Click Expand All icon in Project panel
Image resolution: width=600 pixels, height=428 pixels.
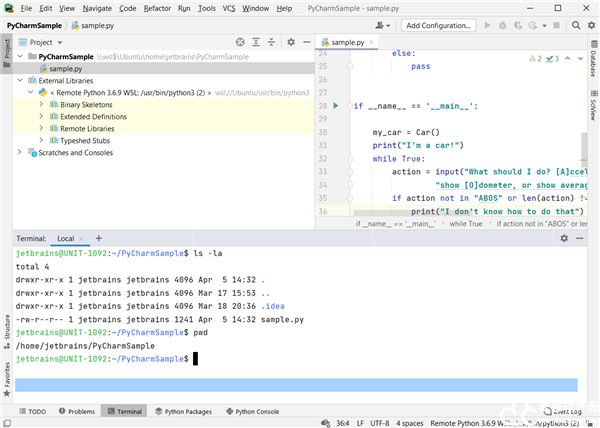(x=256, y=42)
